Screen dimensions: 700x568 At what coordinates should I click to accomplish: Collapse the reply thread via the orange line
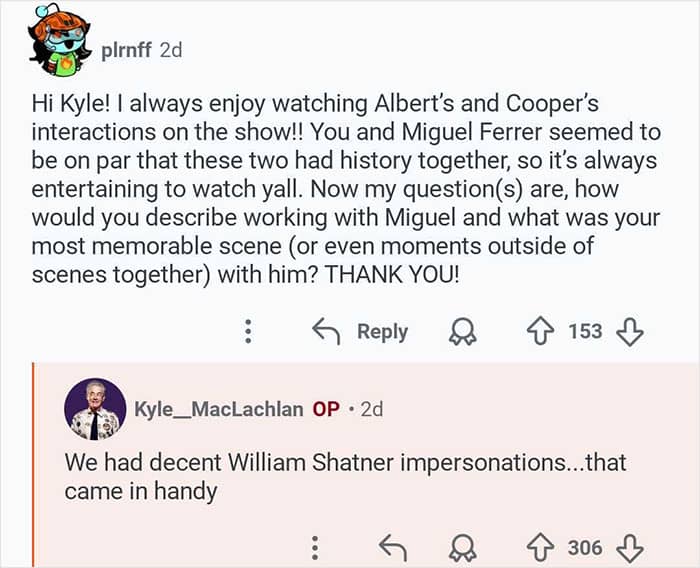pyautogui.click(x=33, y=470)
